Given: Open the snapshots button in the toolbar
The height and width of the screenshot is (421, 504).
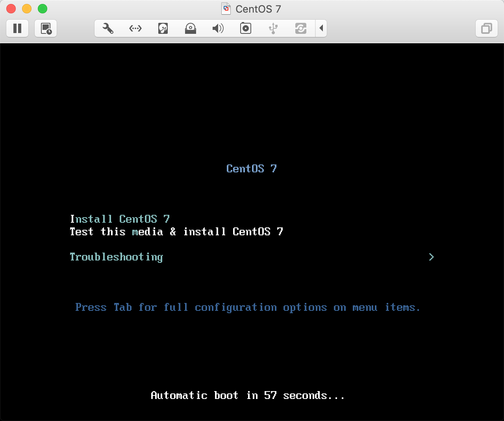Looking at the screenshot, I should coord(46,28).
